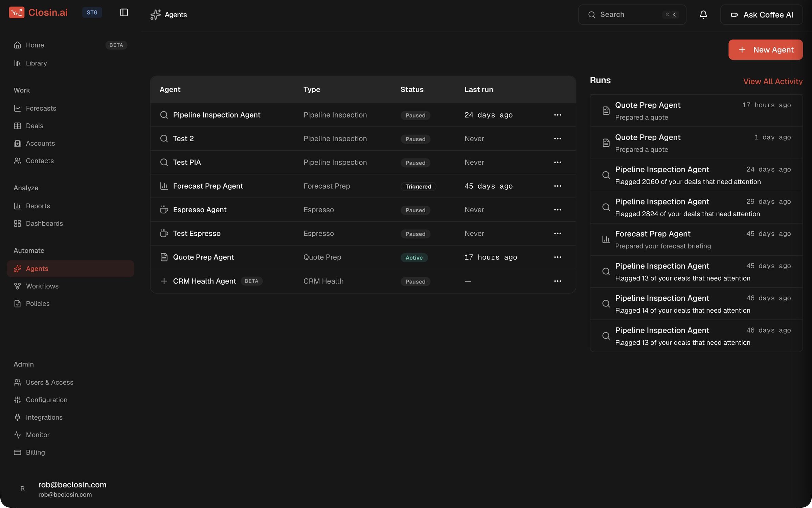This screenshot has height=508, width=812.
Task: Click plus icon beside CRM Health Agent
Action: [x=164, y=281]
